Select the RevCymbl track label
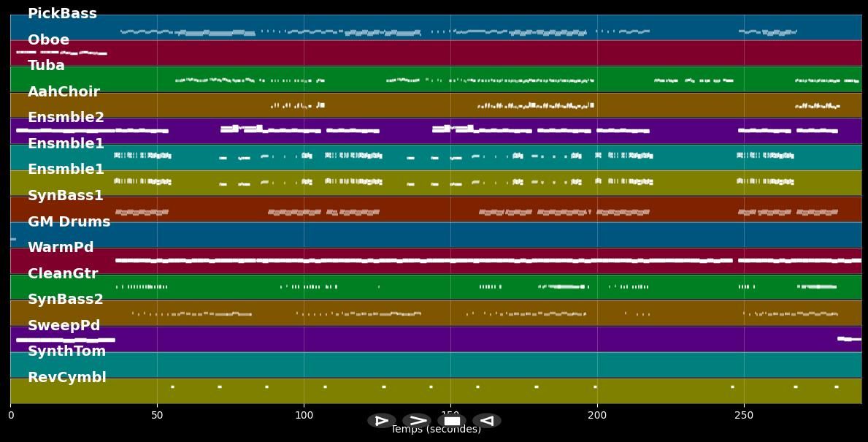Image resolution: width=868 pixels, height=442 pixels. [66, 378]
